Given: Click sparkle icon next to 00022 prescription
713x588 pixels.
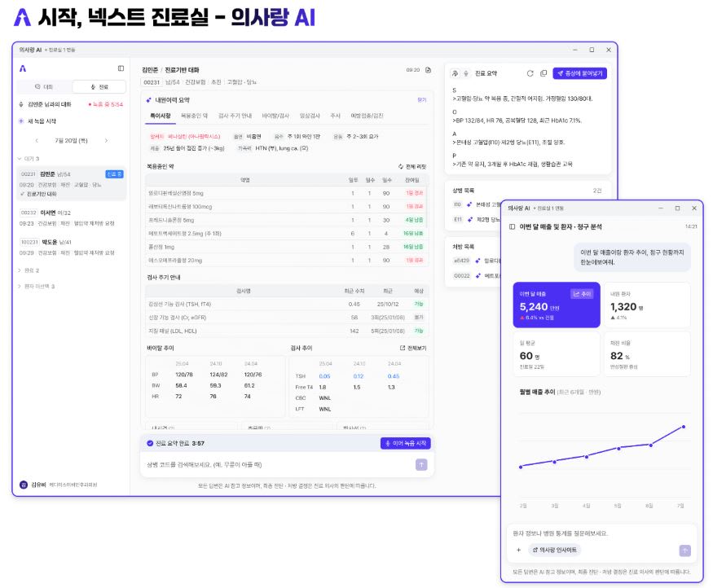Looking at the screenshot, I should 478,276.
